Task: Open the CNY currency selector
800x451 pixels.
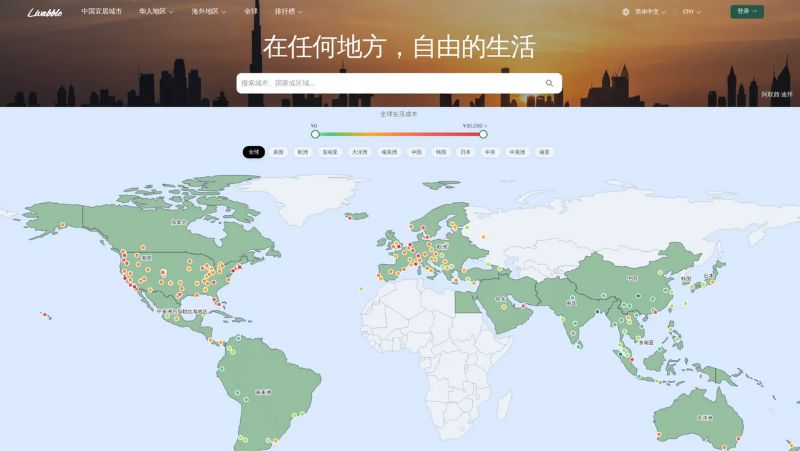Action: [691, 12]
